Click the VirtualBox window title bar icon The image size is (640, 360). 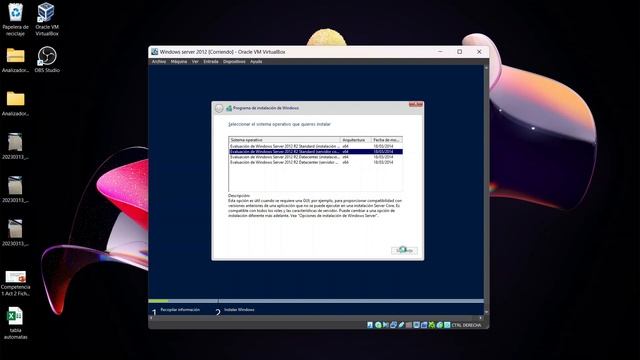(154, 52)
